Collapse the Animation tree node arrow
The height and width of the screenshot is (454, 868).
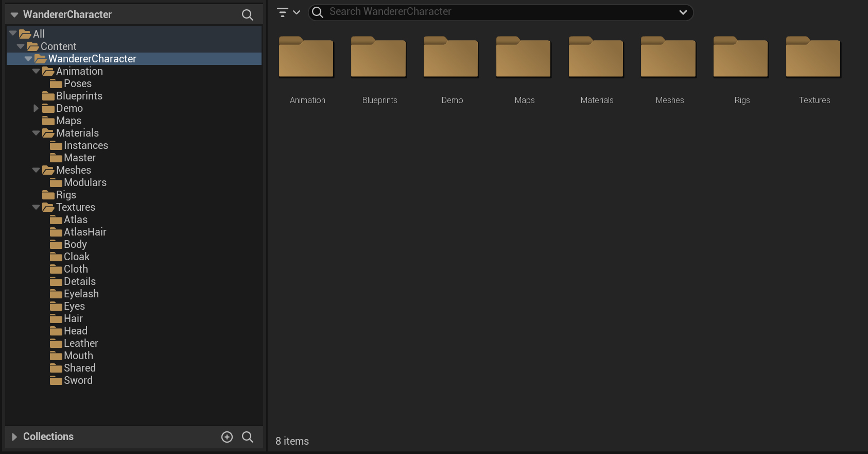click(x=36, y=71)
